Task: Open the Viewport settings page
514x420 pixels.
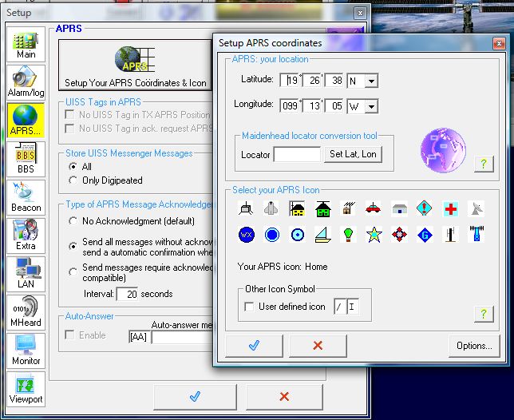Action: 26,389
